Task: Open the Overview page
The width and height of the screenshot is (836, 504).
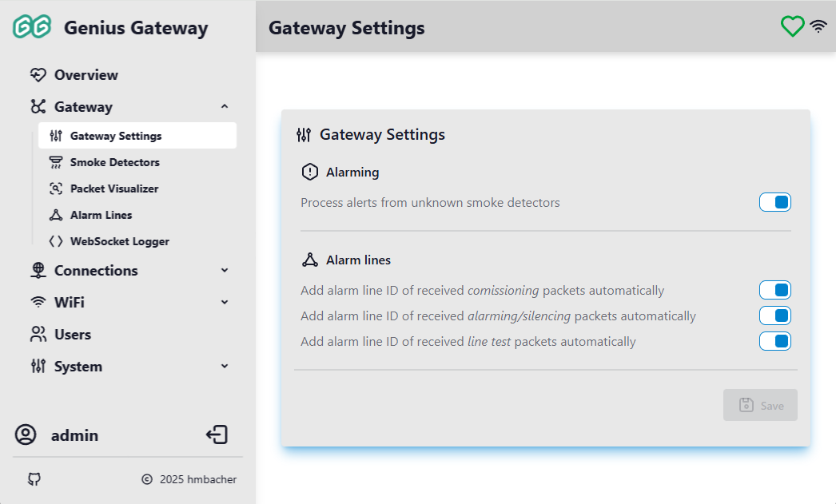Action: pyautogui.click(x=86, y=75)
